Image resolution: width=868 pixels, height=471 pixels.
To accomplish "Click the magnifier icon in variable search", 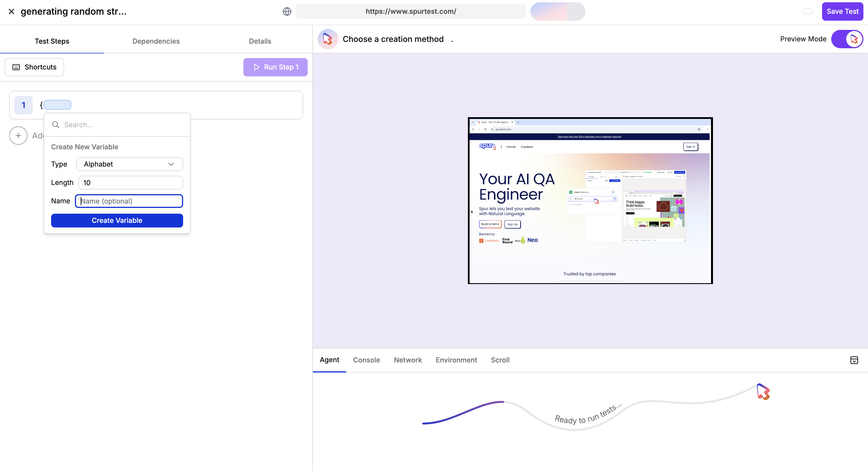I will [56, 125].
